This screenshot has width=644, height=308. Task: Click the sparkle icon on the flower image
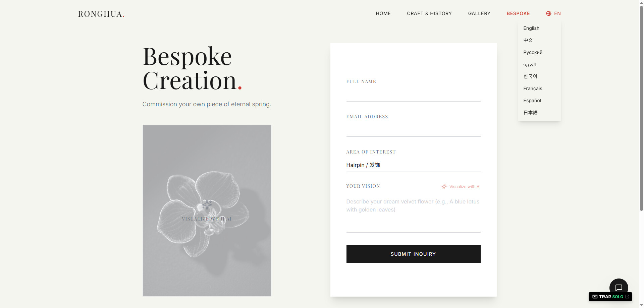207,204
